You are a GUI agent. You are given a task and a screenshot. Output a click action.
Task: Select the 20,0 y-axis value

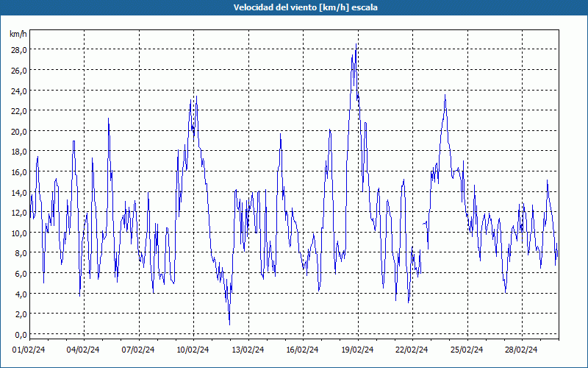(19, 131)
